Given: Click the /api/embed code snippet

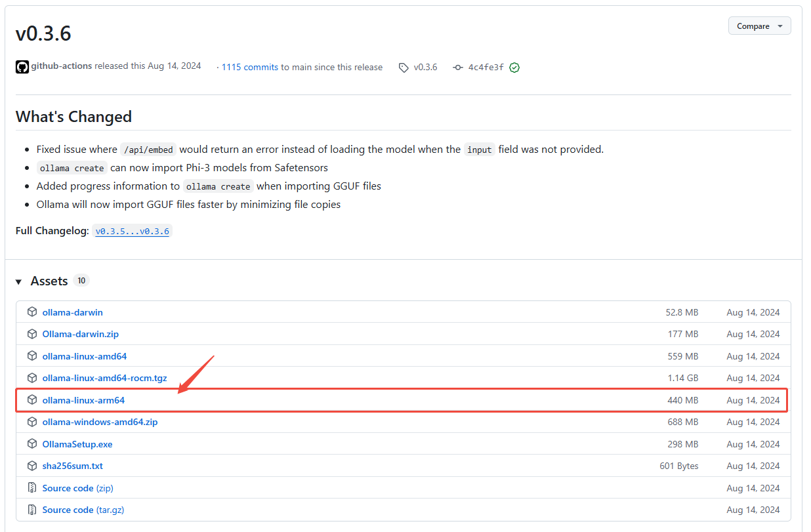Looking at the screenshot, I should point(148,150).
